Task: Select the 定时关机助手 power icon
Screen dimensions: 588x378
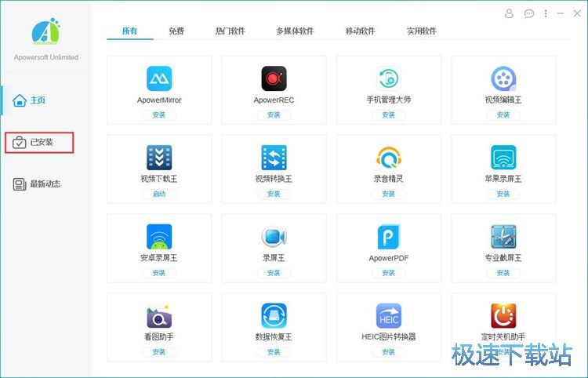Action: click(503, 316)
